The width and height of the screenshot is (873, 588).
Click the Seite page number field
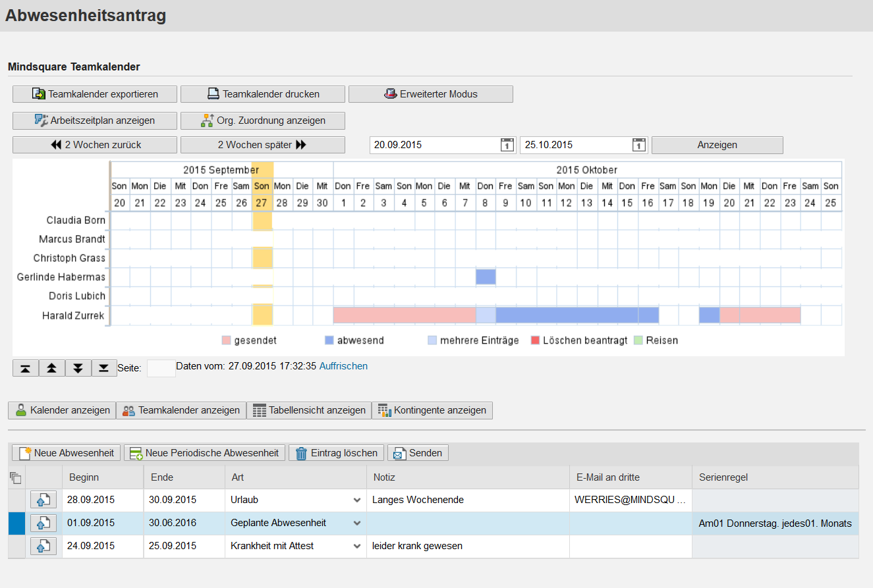pos(161,369)
